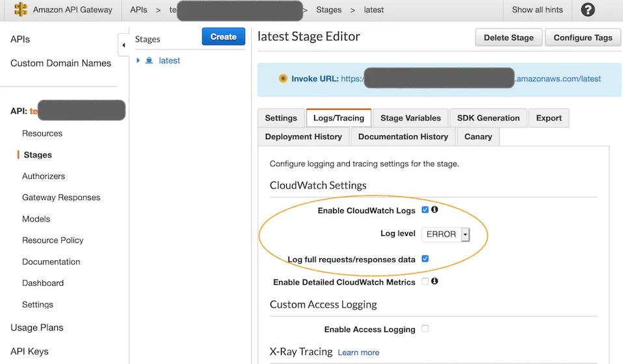Open the Stage Variables tab

[410, 118]
